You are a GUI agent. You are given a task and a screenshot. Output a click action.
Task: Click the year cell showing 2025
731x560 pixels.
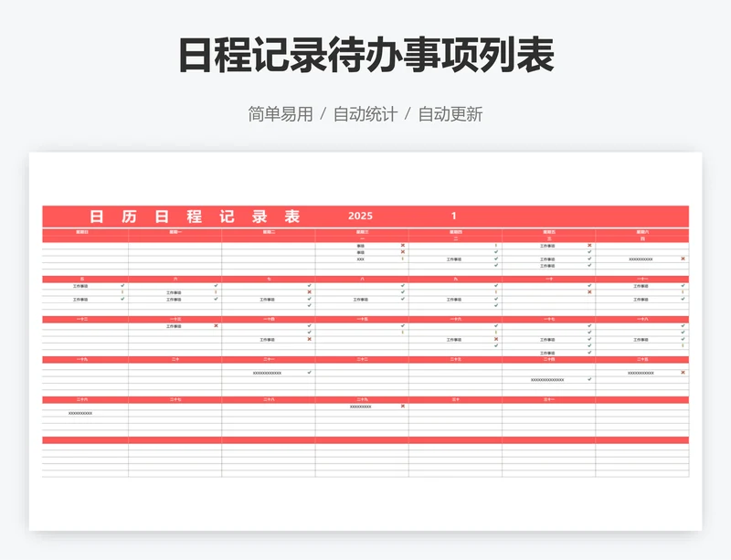point(361,217)
